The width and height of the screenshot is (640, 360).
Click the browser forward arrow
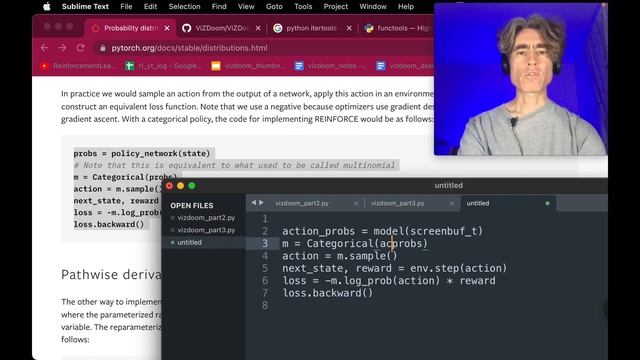tap(62, 48)
